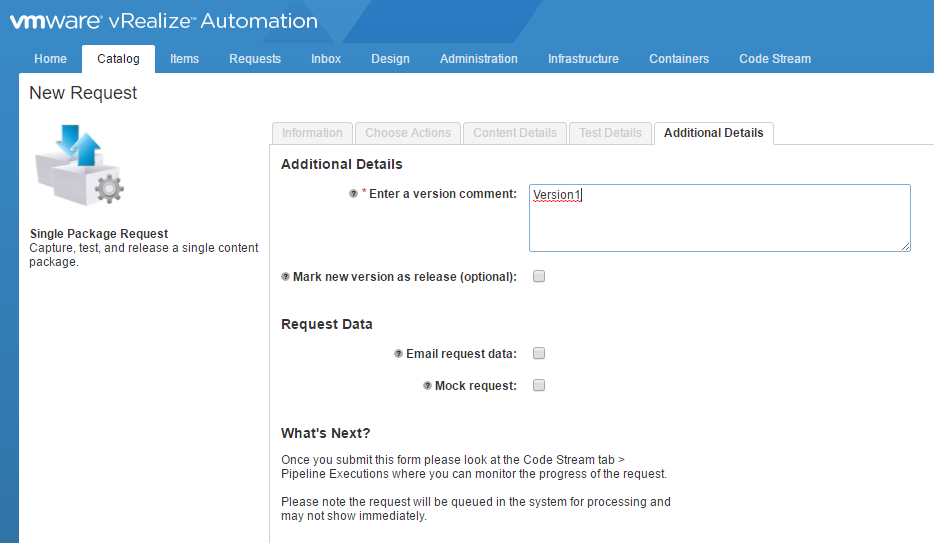Toggle the Email request data checkbox

pyautogui.click(x=539, y=353)
